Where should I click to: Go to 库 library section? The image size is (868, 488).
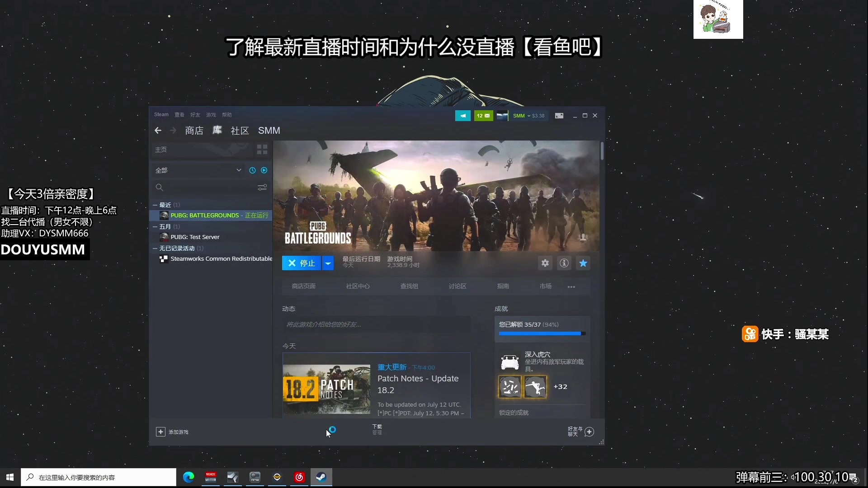pos(217,130)
